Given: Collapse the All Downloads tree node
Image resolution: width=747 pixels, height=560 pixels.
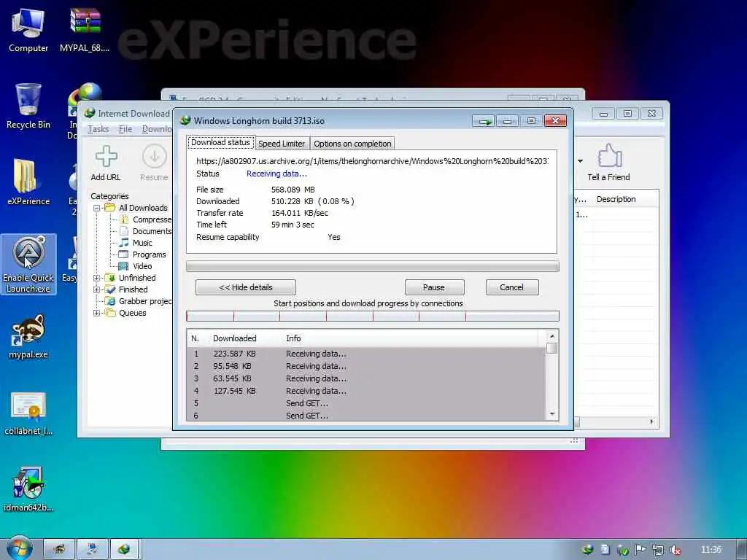Looking at the screenshot, I should [97, 208].
